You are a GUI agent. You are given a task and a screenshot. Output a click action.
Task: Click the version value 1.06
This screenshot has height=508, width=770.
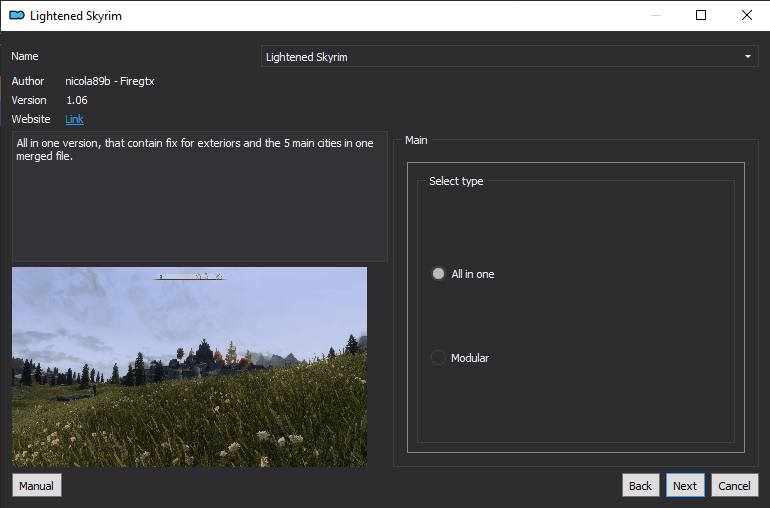77,100
